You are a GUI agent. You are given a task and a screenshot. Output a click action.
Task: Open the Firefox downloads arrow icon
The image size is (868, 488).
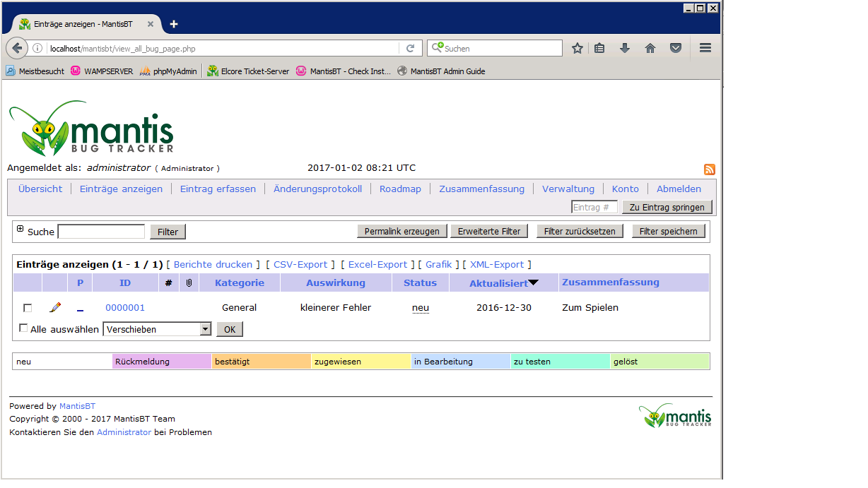(x=624, y=49)
